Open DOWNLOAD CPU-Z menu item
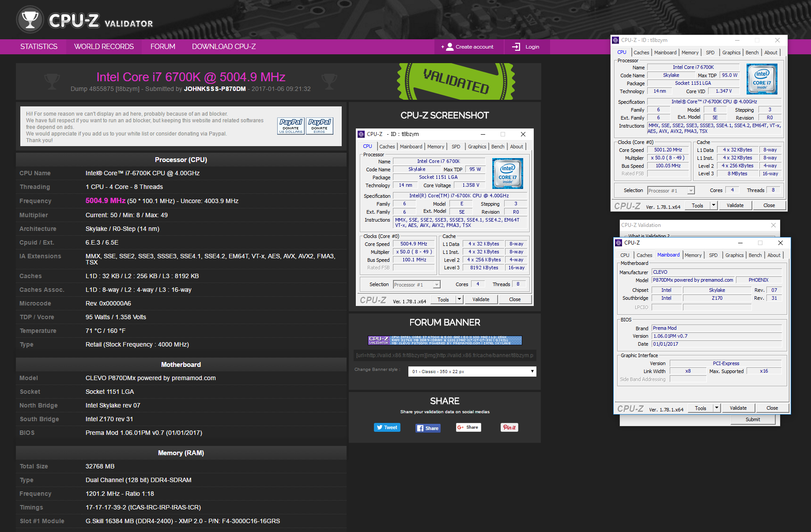 pos(224,47)
